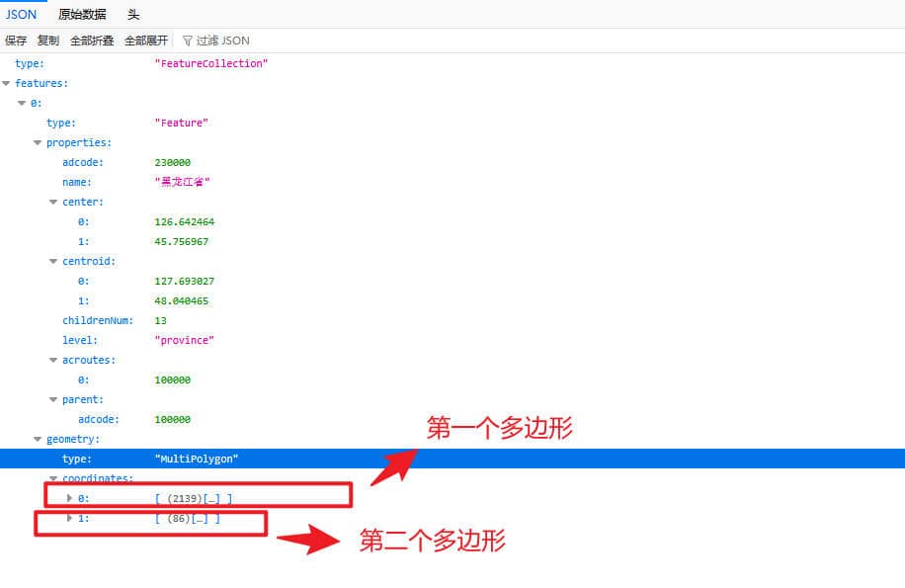Collapse the centroid node
The image size is (905, 588).
(53, 262)
